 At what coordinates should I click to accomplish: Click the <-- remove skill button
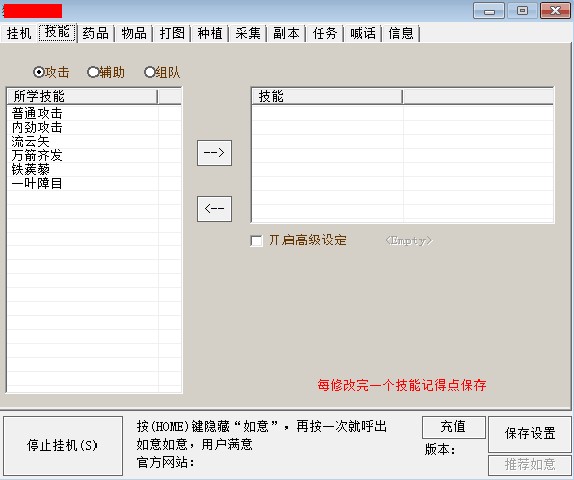point(214,209)
